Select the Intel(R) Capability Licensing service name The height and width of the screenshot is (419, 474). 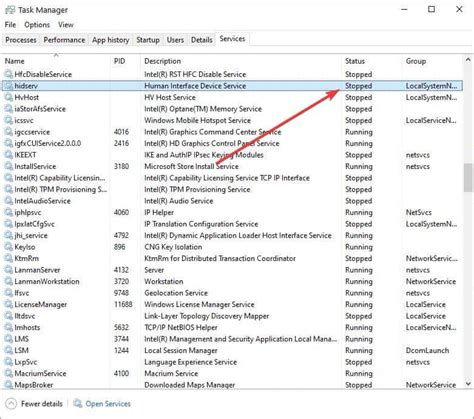point(60,178)
